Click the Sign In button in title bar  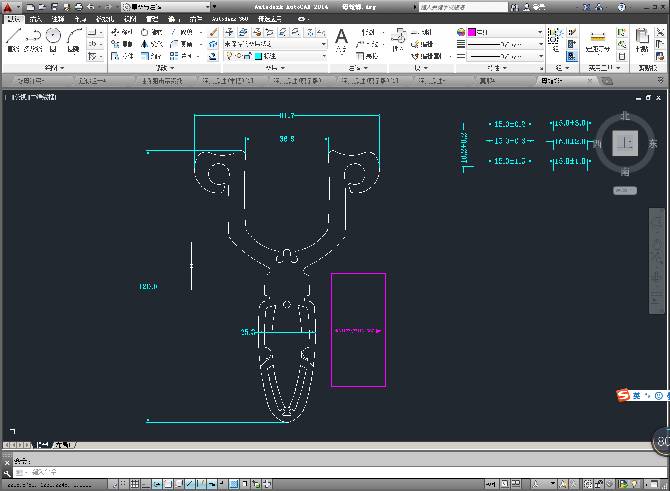(x=535, y=7)
